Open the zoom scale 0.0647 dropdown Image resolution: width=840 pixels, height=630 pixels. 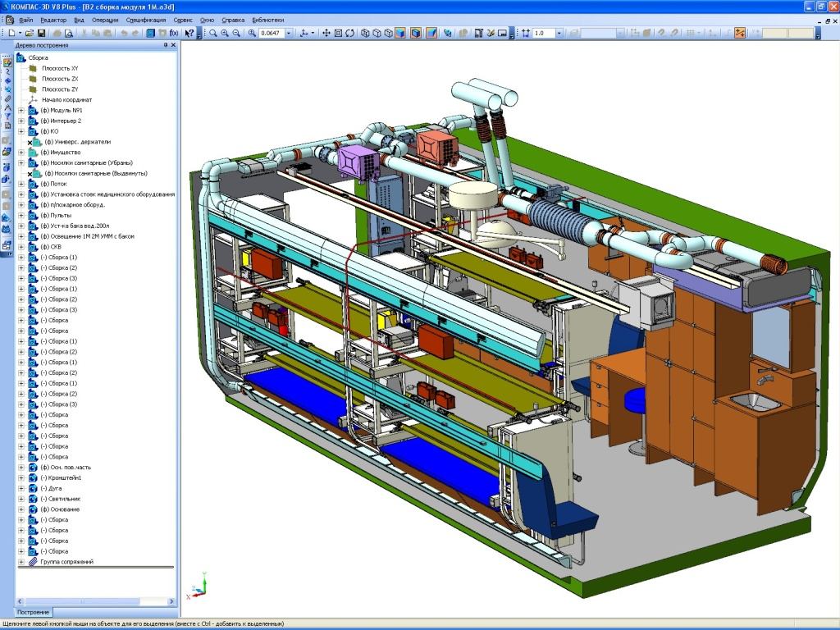[x=290, y=34]
